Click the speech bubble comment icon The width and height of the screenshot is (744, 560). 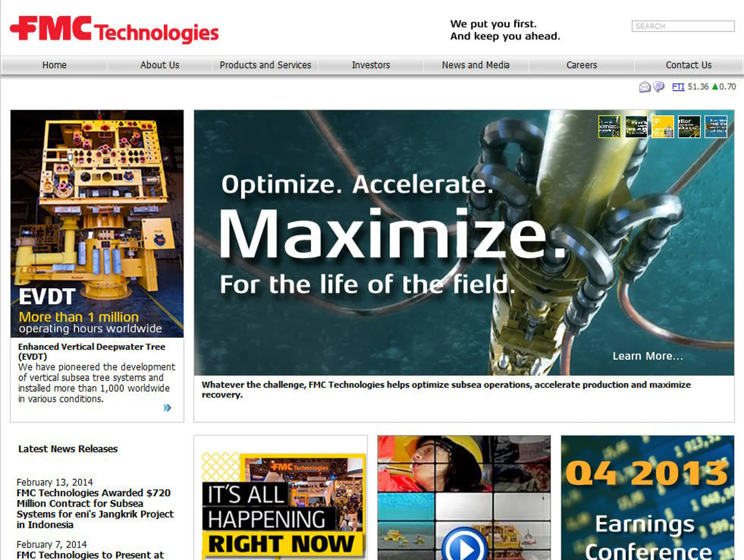click(658, 86)
